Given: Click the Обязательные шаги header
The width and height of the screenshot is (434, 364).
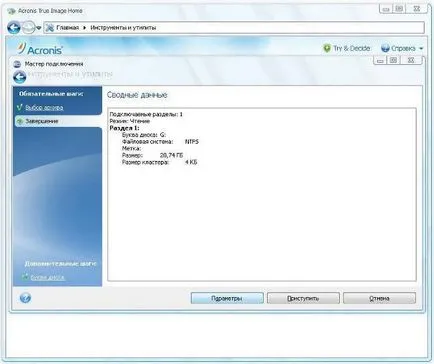Looking at the screenshot, I should pos(51,94).
